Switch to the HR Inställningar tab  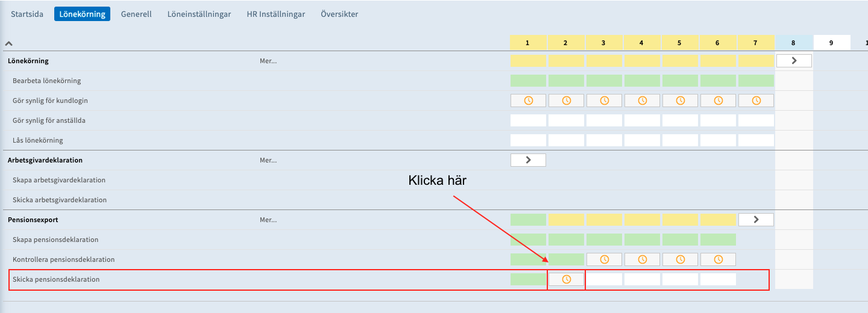pos(275,14)
